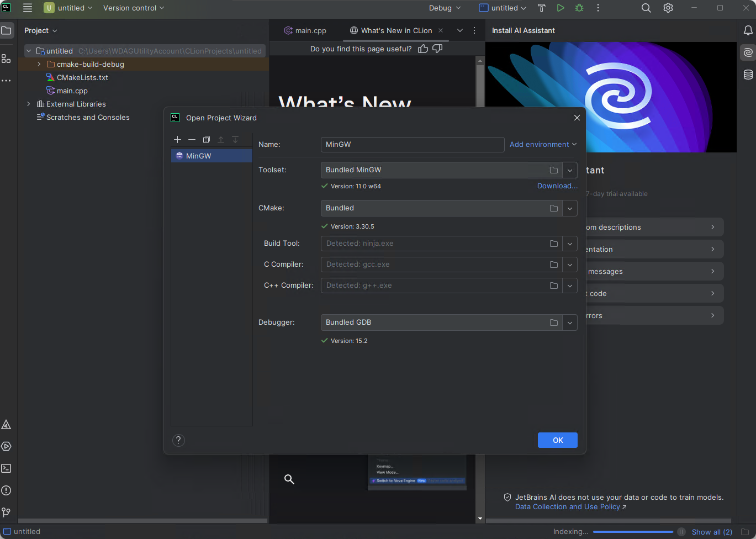Give thumbs down to the What's New page

(x=437, y=49)
